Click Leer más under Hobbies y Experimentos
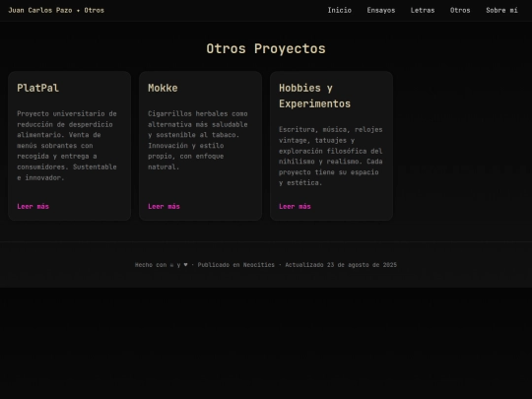This screenshot has width=532, height=399. [295, 206]
